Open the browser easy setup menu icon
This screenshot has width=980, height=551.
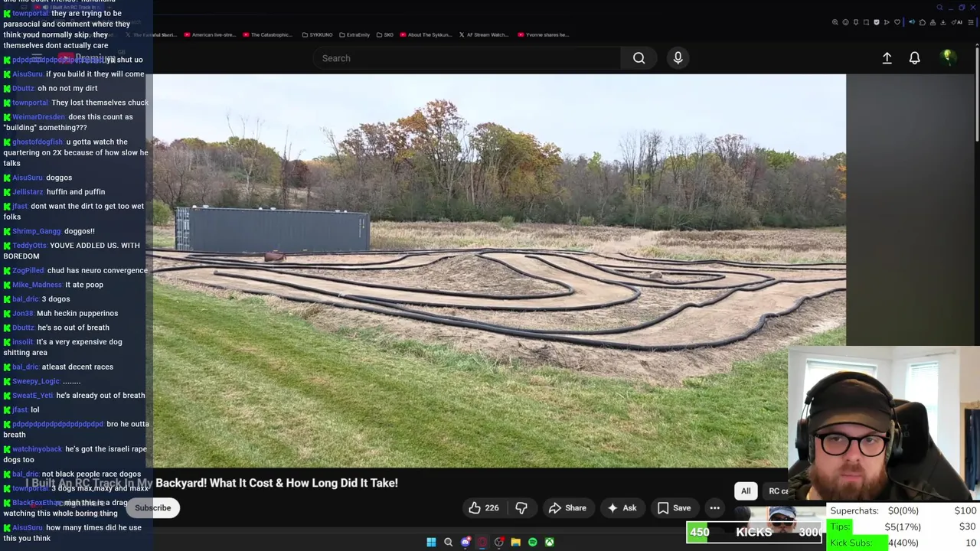point(971,22)
